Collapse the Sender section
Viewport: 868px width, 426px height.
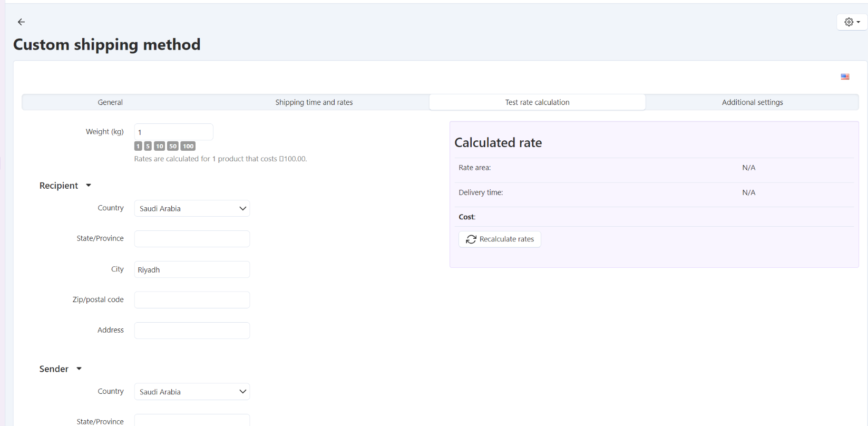pos(61,369)
